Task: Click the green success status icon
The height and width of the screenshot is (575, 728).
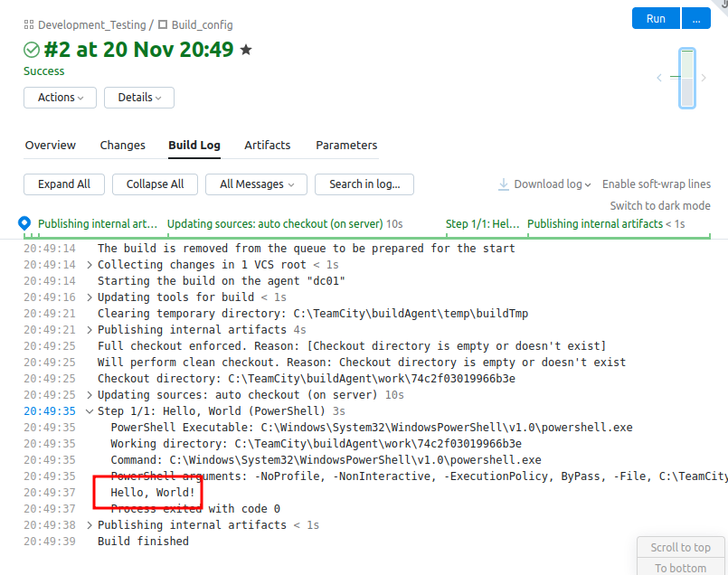Action: coord(33,50)
